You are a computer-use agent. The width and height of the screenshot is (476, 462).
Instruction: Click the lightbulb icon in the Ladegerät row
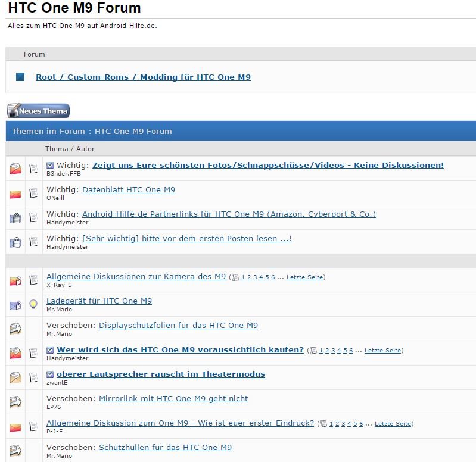pyautogui.click(x=33, y=304)
